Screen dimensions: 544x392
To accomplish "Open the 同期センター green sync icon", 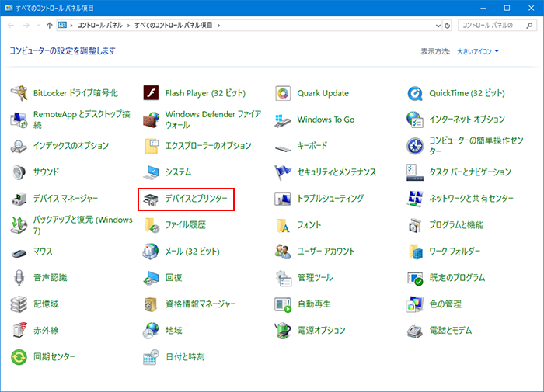I will coord(19,357).
